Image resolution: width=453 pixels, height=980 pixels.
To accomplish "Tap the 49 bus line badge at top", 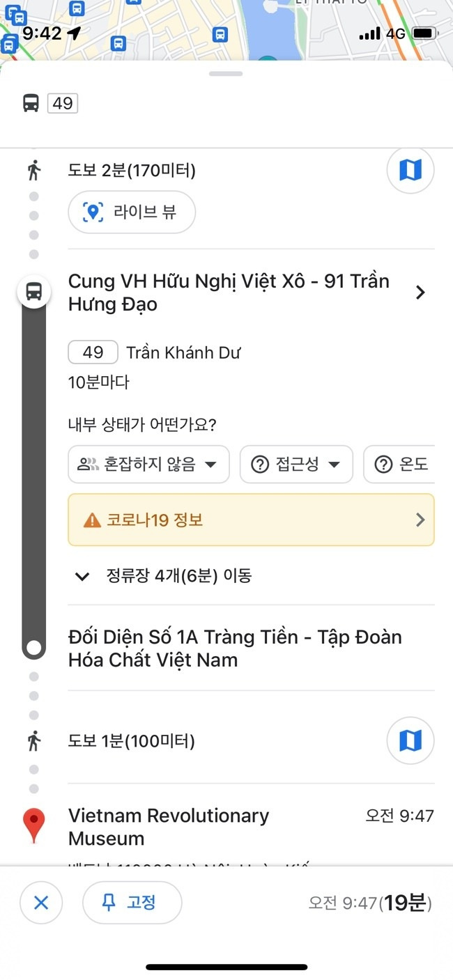I will tap(63, 104).
